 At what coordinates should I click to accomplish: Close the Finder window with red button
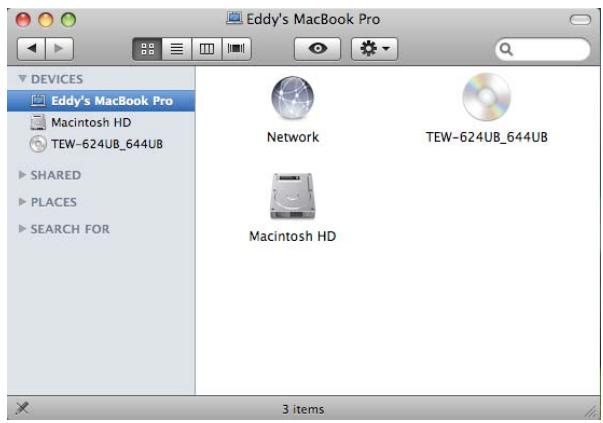click(x=23, y=19)
